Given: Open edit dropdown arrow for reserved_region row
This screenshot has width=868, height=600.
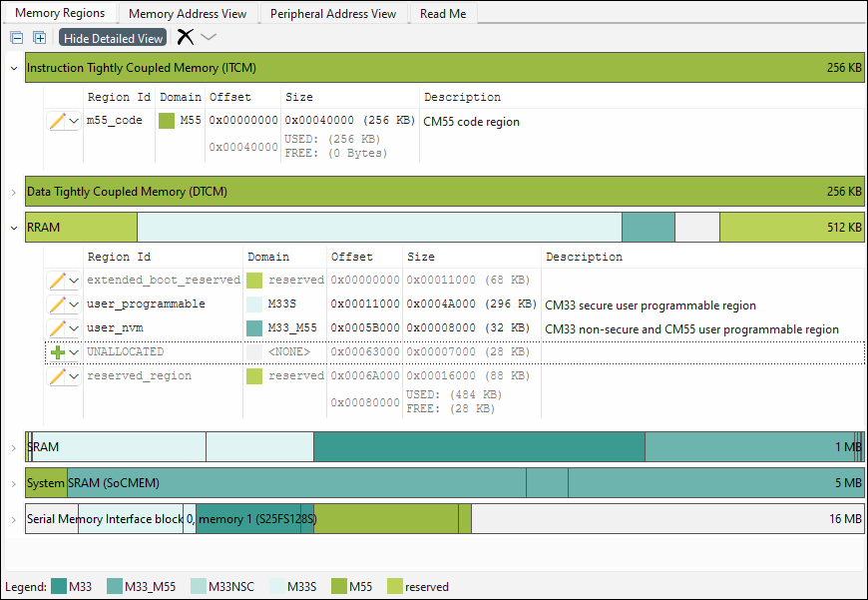Looking at the screenshot, I should pos(74,376).
